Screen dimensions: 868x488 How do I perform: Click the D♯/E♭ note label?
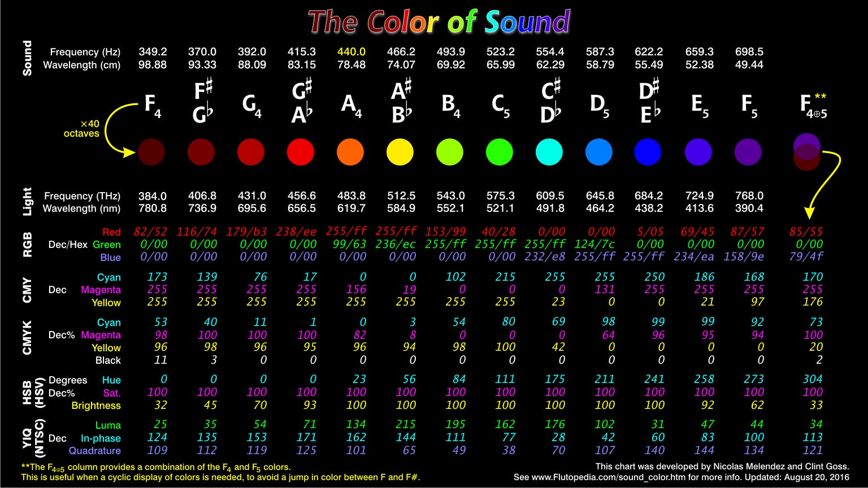(649, 102)
